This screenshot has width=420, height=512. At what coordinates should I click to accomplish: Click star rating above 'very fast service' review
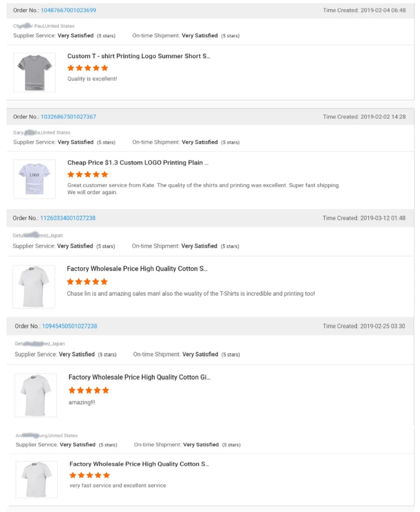coord(90,475)
